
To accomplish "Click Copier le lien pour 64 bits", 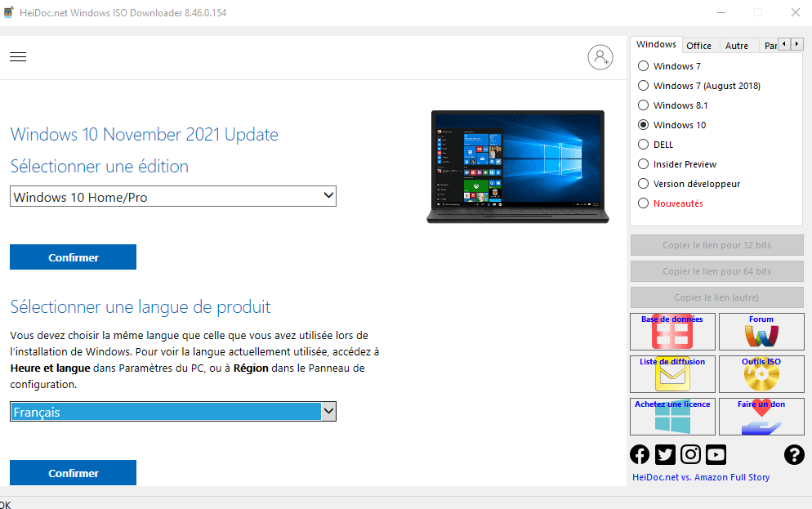I will click(716, 271).
